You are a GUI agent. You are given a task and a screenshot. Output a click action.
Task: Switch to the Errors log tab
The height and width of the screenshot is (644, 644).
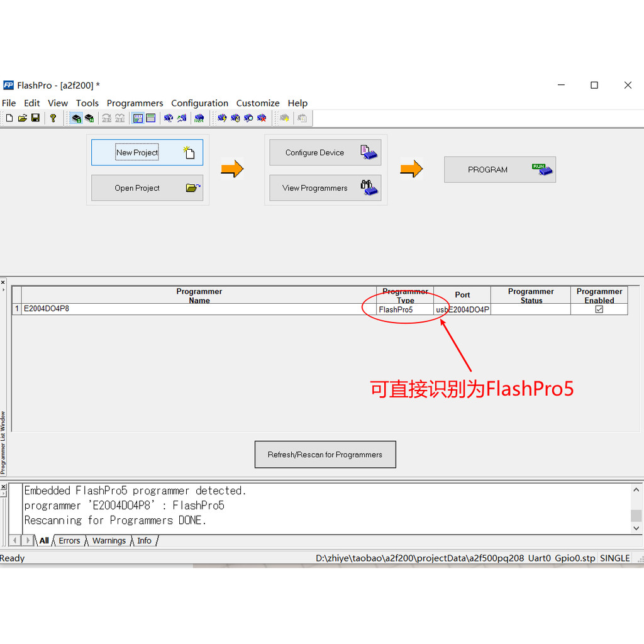tap(69, 541)
